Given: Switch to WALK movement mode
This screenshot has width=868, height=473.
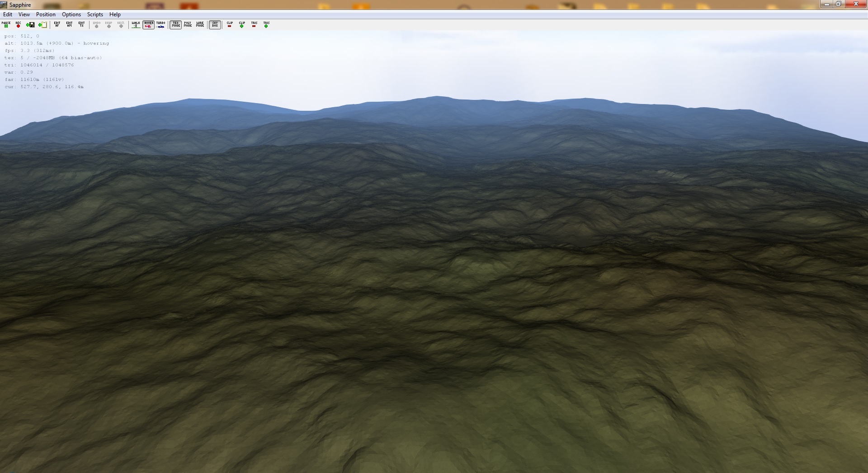Looking at the screenshot, I should click(136, 24).
